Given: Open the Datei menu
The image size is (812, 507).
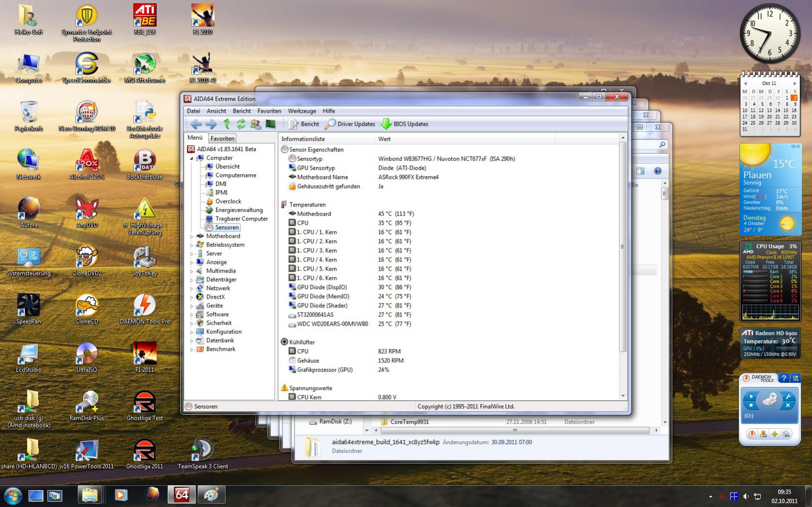Looking at the screenshot, I should [193, 111].
